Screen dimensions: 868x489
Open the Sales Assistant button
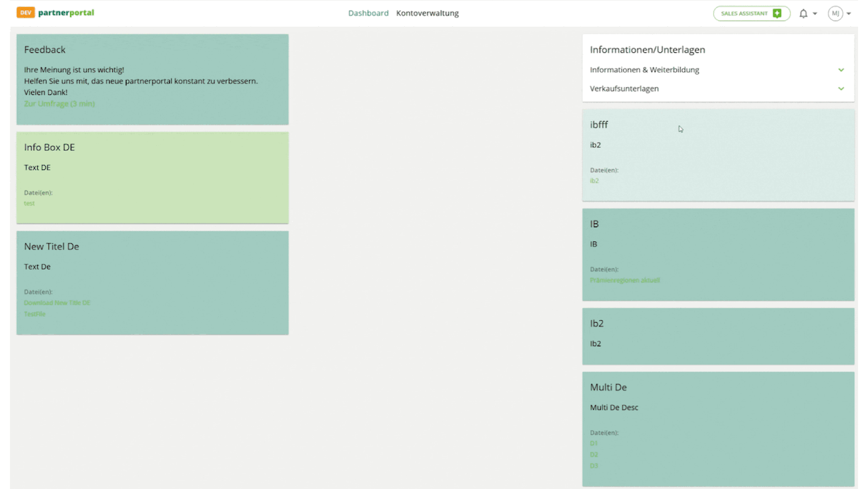pyautogui.click(x=751, y=14)
